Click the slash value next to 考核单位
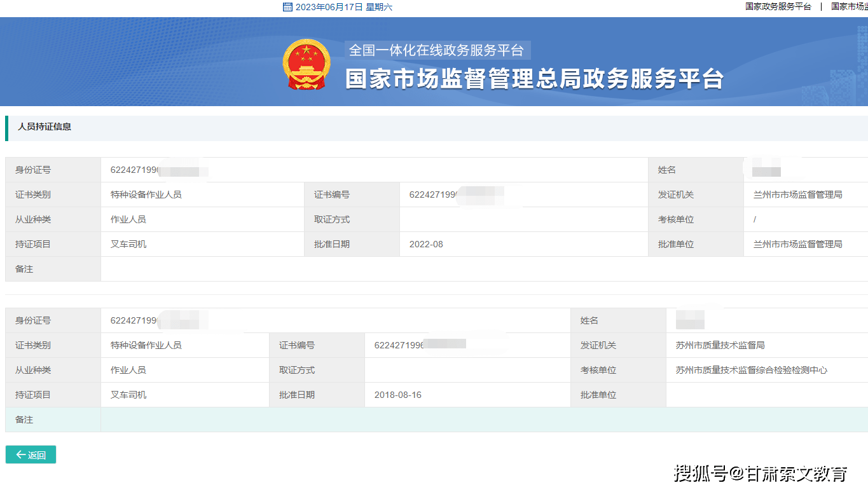 click(x=755, y=219)
